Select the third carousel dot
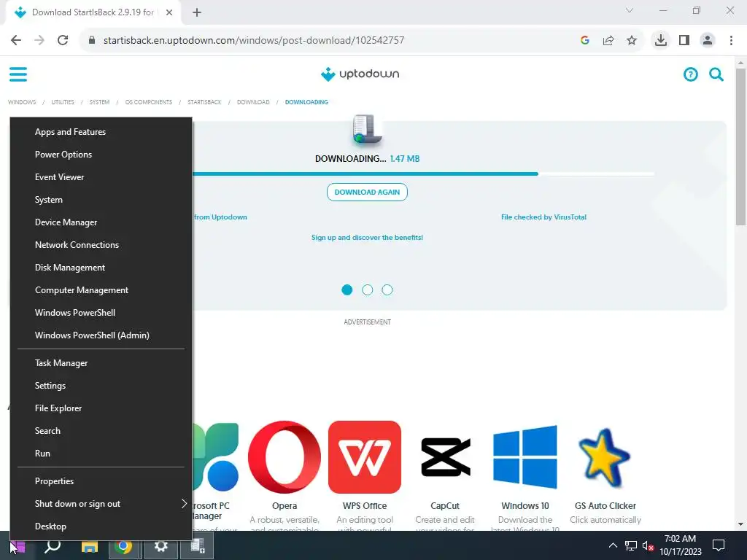This screenshot has width=747, height=560. click(387, 289)
